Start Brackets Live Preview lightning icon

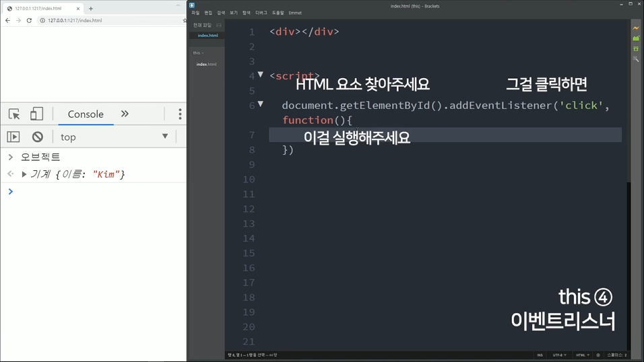point(636,28)
